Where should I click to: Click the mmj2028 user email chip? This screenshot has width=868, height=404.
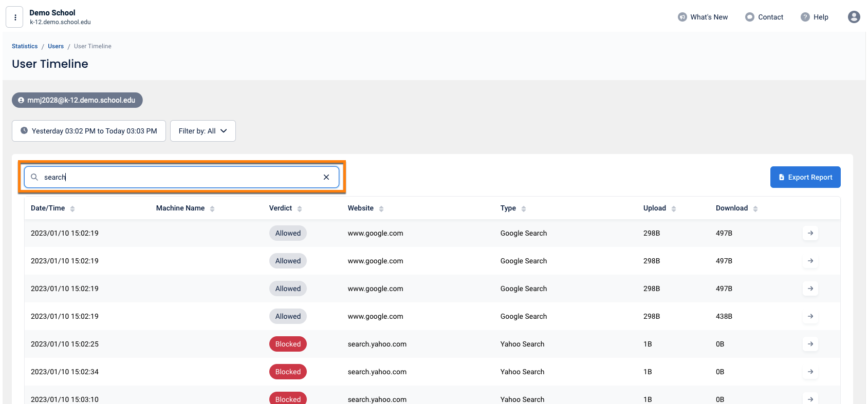[77, 100]
